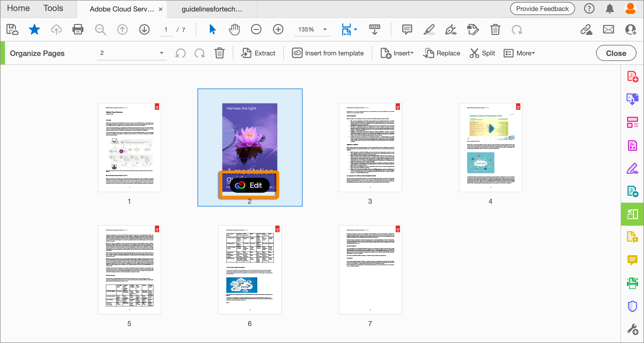This screenshot has height=343, width=644.
Task: Click the print icon
Action: 78,29
